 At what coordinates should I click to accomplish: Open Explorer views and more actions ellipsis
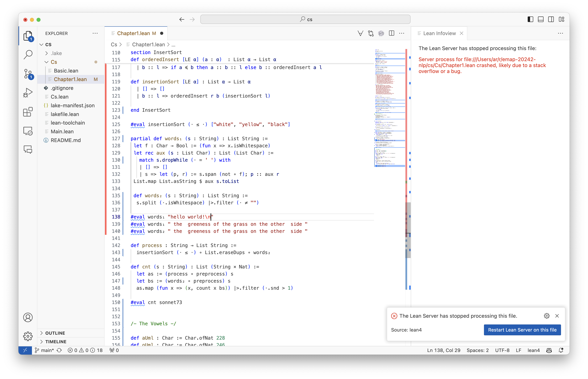point(95,33)
